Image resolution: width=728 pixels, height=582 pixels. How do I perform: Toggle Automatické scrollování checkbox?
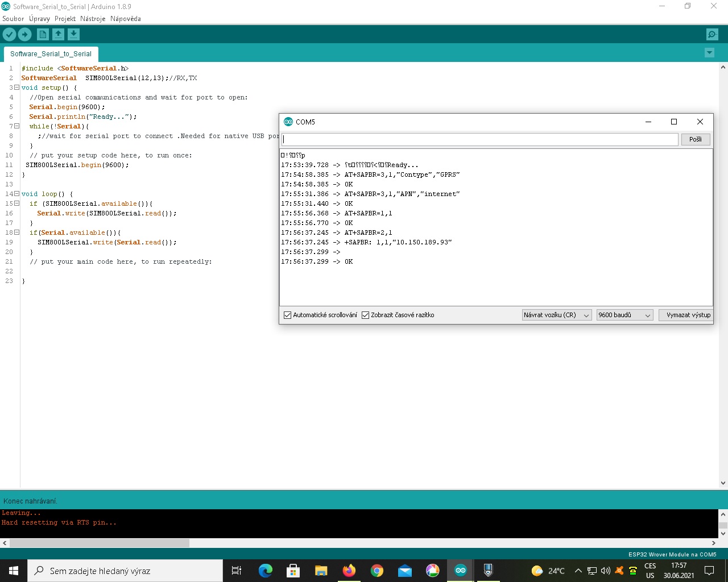[288, 315]
